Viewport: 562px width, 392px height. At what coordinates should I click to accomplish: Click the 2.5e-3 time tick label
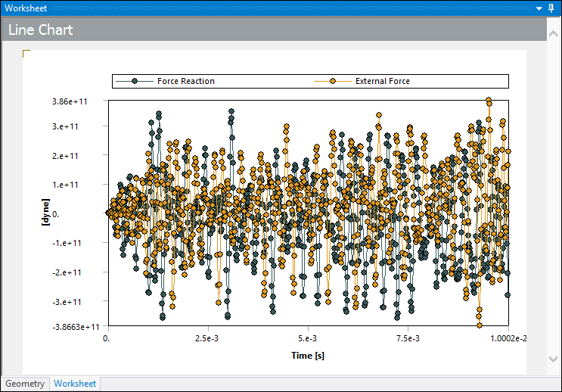tap(206, 338)
